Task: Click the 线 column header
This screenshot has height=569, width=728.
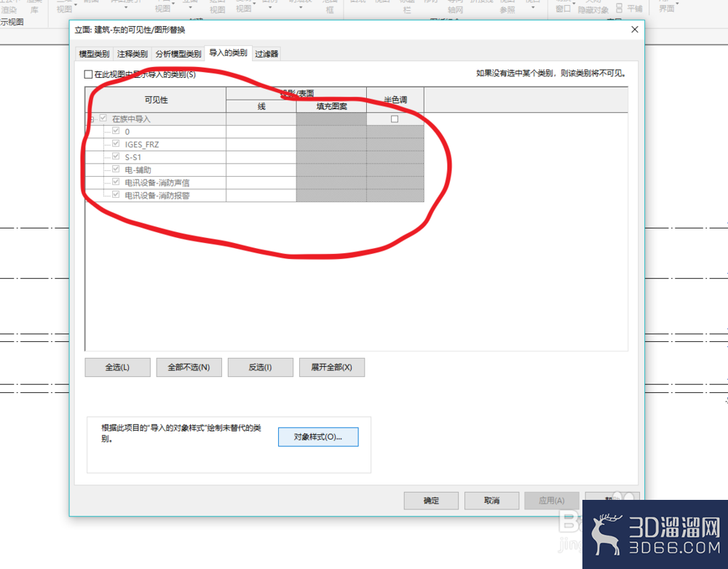Action: tap(261, 106)
